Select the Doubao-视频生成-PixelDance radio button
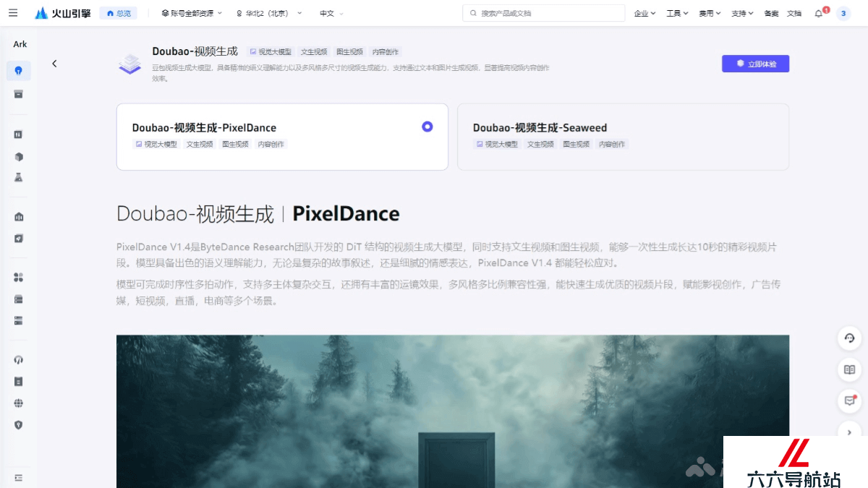This screenshot has width=868, height=488. pyautogui.click(x=427, y=127)
